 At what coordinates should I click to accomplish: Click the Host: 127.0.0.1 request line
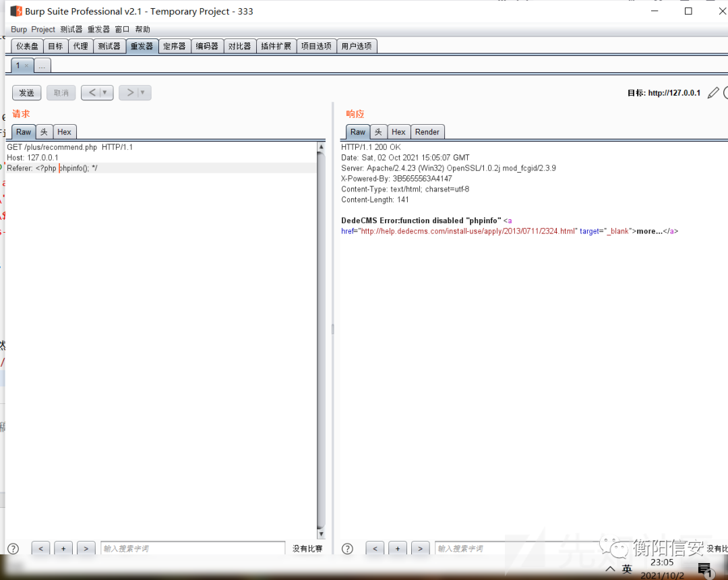(32, 158)
